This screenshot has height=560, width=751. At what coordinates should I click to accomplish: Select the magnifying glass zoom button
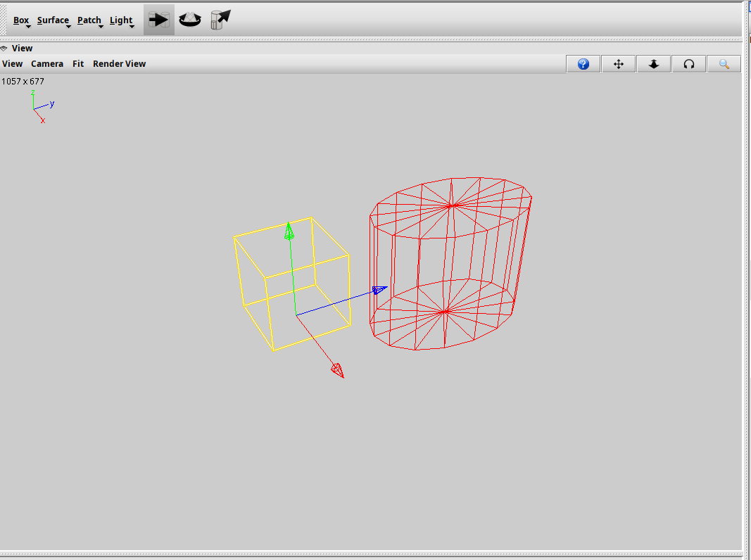(724, 63)
